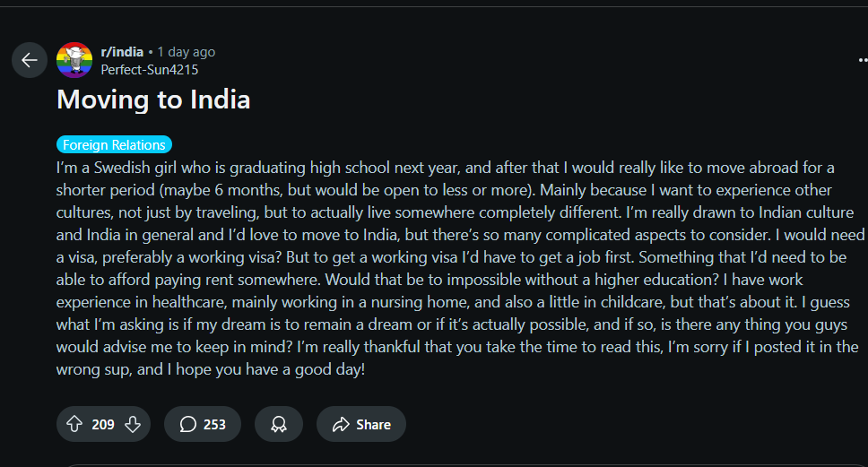Click the Moving to India post title
The image size is (868, 467).
click(153, 99)
